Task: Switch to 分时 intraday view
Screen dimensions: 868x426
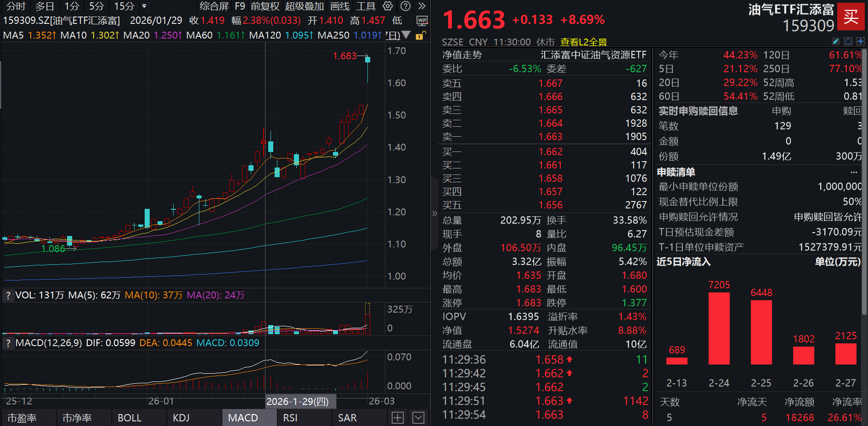Action: (x=16, y=6)
